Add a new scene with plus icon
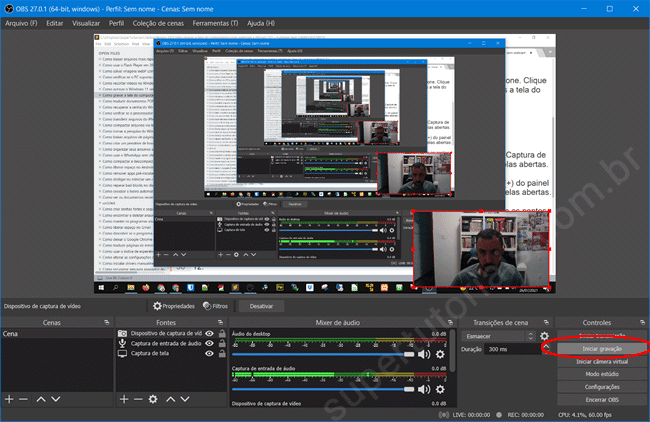This screenshot has height=422, width=650. [x=9, y=398]
